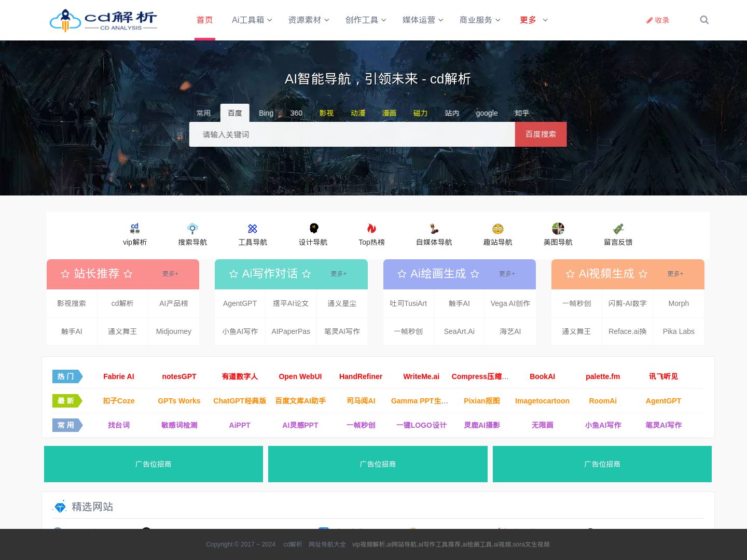This screenshot has width=747, height=560.
Task: Open 一键LOGO设计 link
Action: click(x=421, y=425)
